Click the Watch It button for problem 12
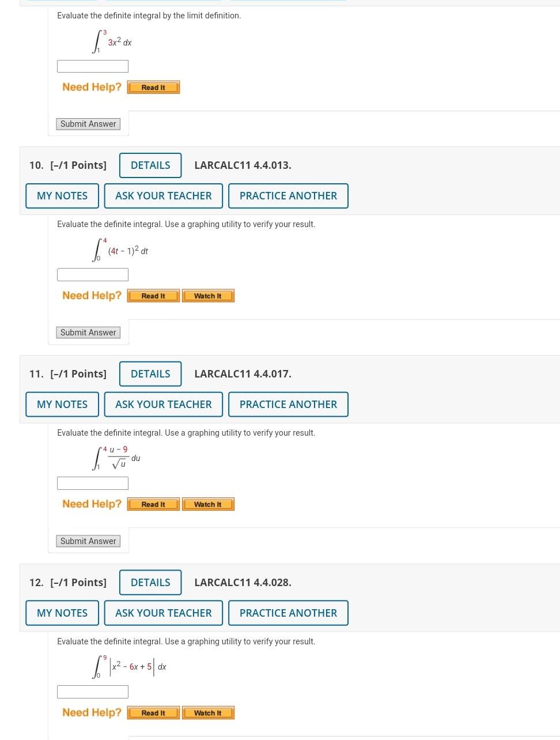Screen dimensions: 560x740 (208, 712)
